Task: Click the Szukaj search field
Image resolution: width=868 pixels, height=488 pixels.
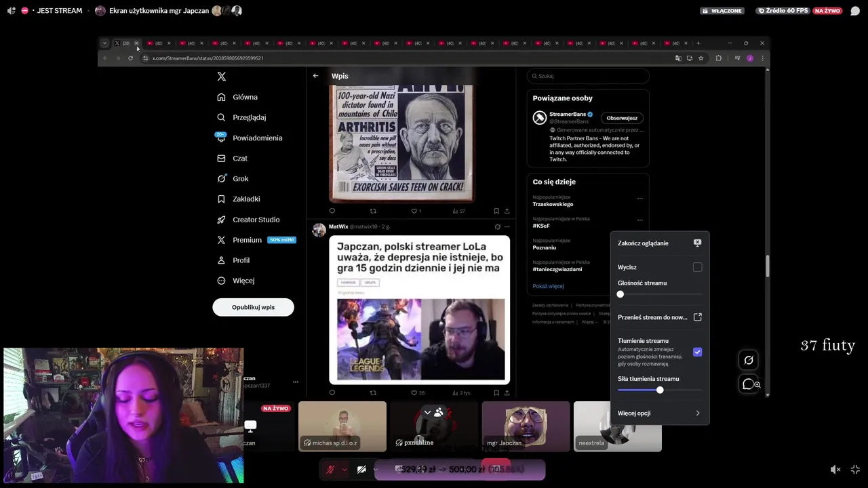Action: (588, 76)
